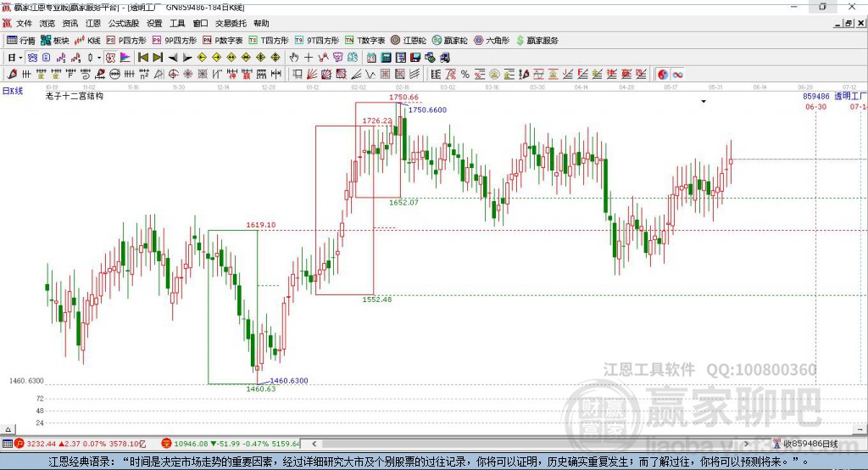
Task: Click the zigzag wave line tool
Action: pos(370,75)
